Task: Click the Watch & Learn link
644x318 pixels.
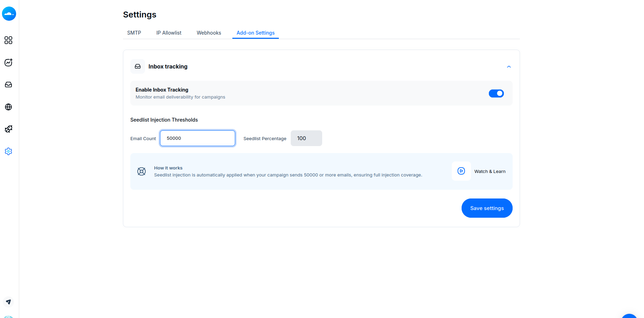Action: [x=490, y=172]
